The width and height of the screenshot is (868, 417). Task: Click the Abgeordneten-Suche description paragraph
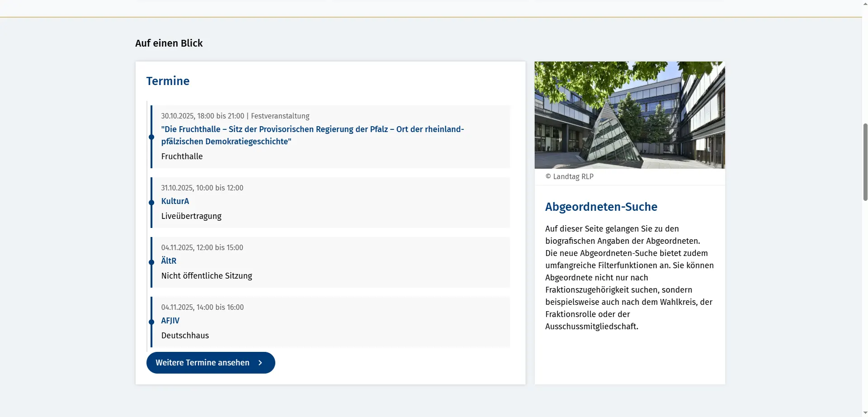[x=629, y=277]
